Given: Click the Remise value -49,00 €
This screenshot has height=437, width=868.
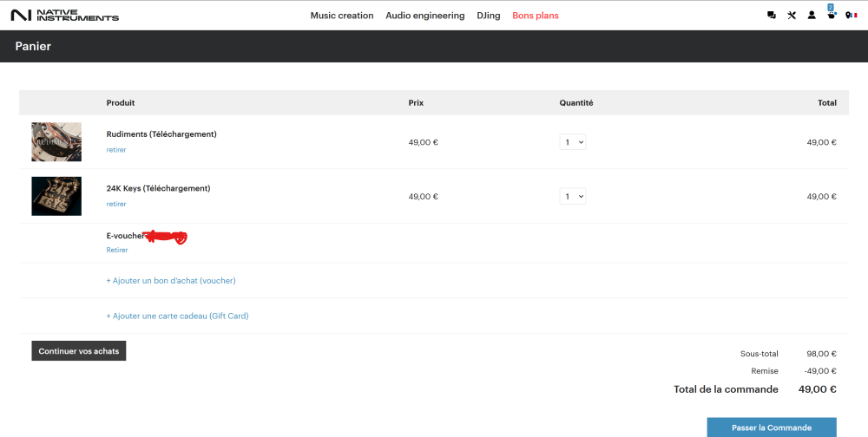Looking at the screenshot, I should 820,371.
